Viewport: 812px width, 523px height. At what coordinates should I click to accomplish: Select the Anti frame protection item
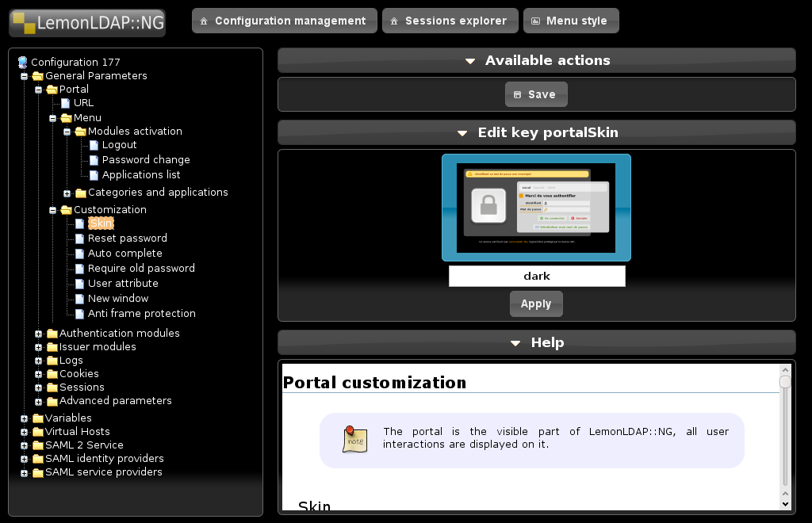[141, 314]
